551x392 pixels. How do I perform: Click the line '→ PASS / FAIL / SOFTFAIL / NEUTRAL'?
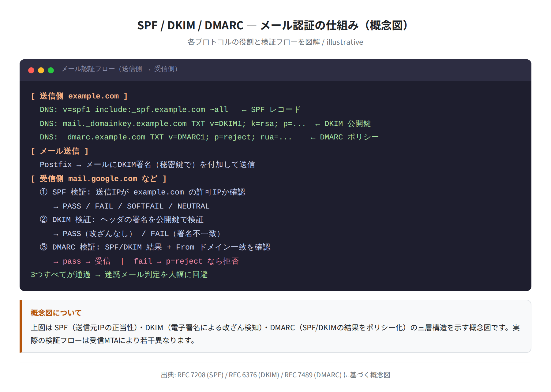(131, 206)
